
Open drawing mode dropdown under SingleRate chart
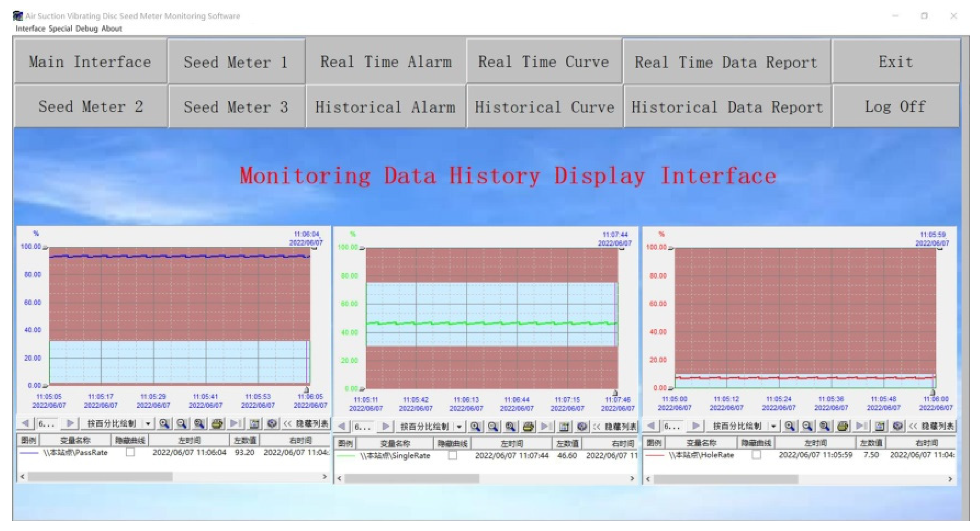(x=459, y=426)
